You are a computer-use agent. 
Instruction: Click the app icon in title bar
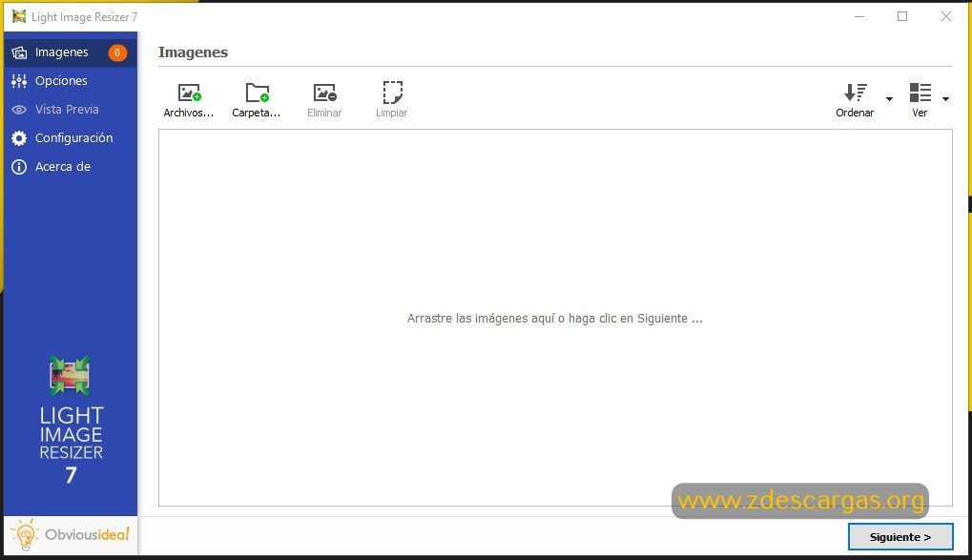click(19, 17)
